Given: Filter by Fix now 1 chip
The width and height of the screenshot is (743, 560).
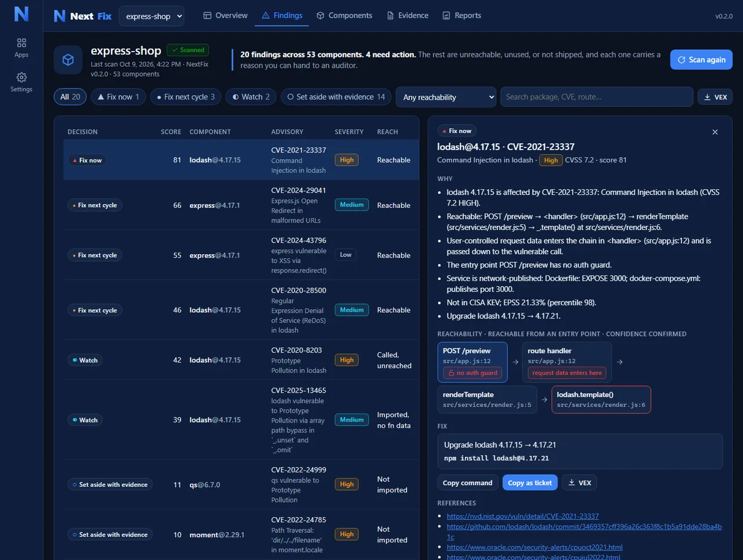Looking at the screenshot, I should tap(118, 97).
